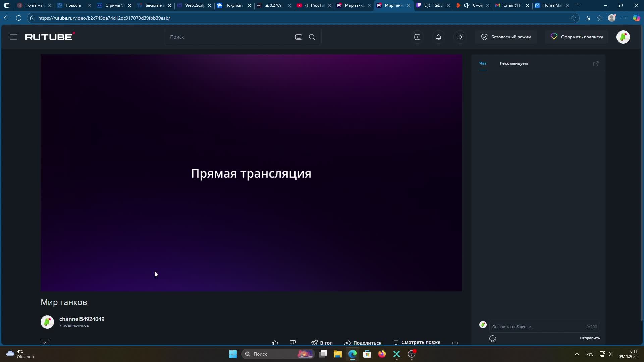Open profile avatar menu in header
This screenshot has height=362, width=644.
623,37
